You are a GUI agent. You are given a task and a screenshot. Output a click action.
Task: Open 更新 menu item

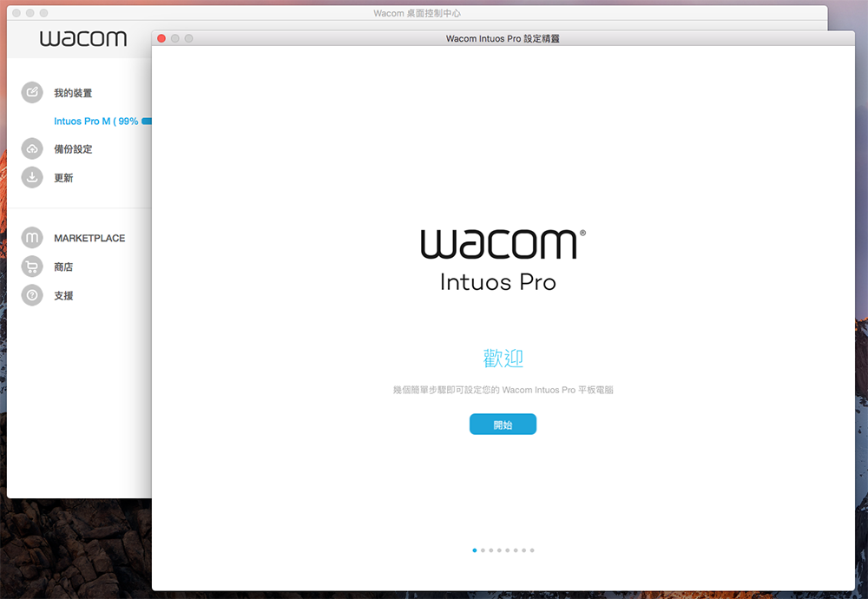63,178
